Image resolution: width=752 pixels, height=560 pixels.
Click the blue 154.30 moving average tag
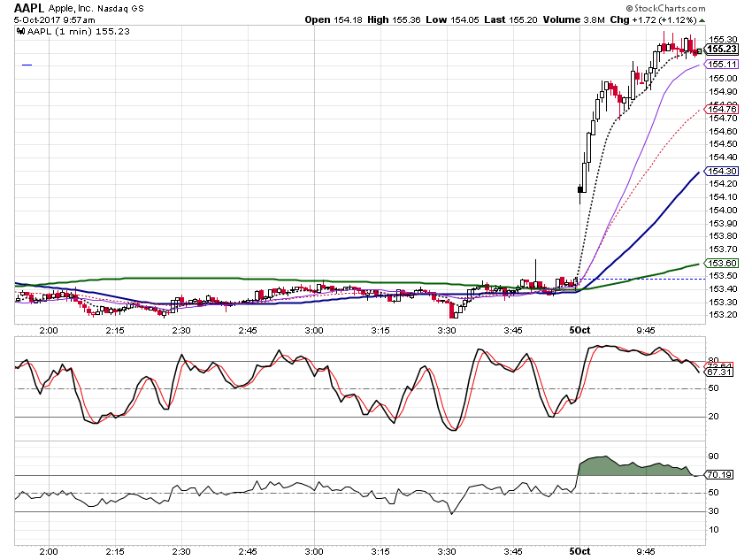point(722,171)
